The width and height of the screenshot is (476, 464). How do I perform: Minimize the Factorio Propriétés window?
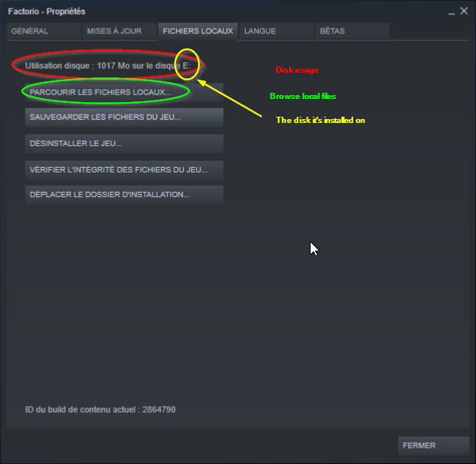click(x=451, y=12)
